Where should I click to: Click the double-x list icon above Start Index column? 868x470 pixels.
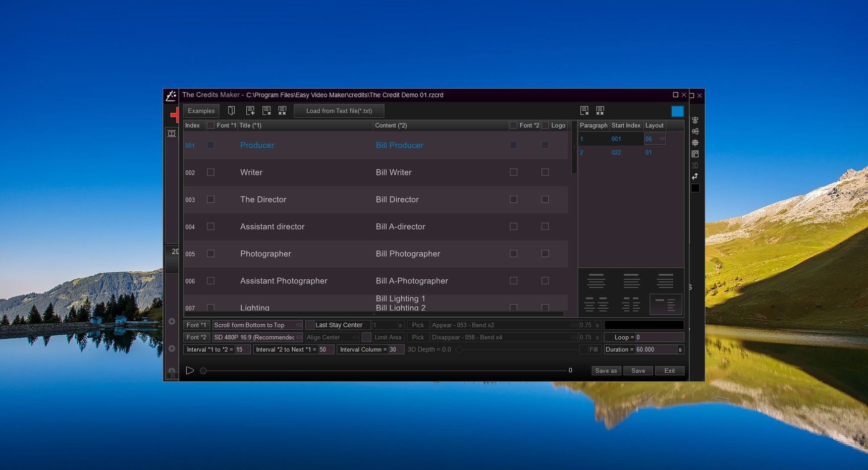click(x=600, y=110)
